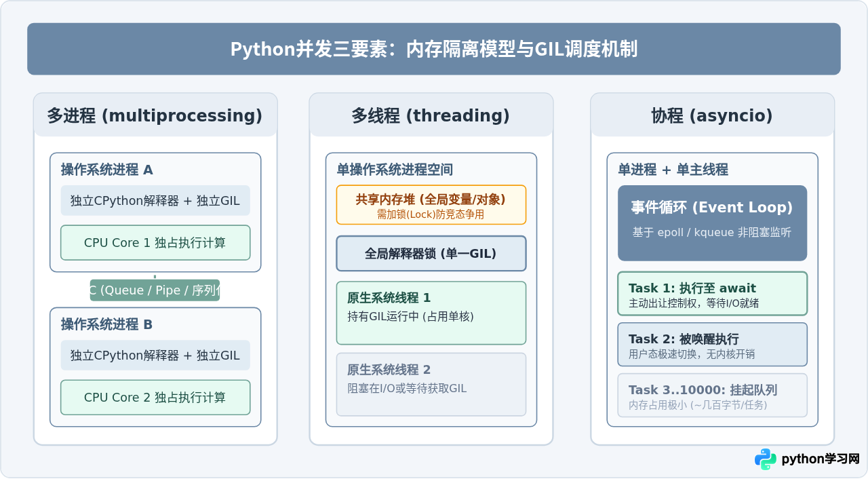
Task: Click the python学习网 brand text
Action: coord(821,459)
